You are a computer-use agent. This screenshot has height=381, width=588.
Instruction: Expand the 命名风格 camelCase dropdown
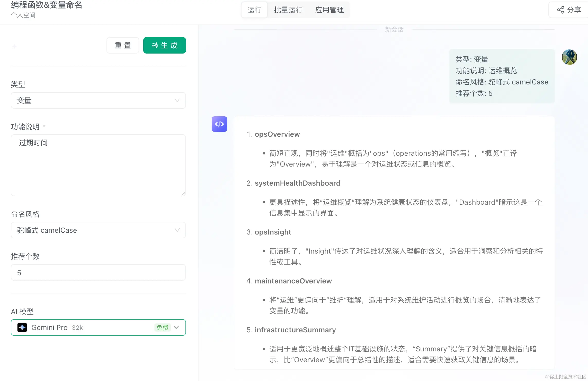98,230
